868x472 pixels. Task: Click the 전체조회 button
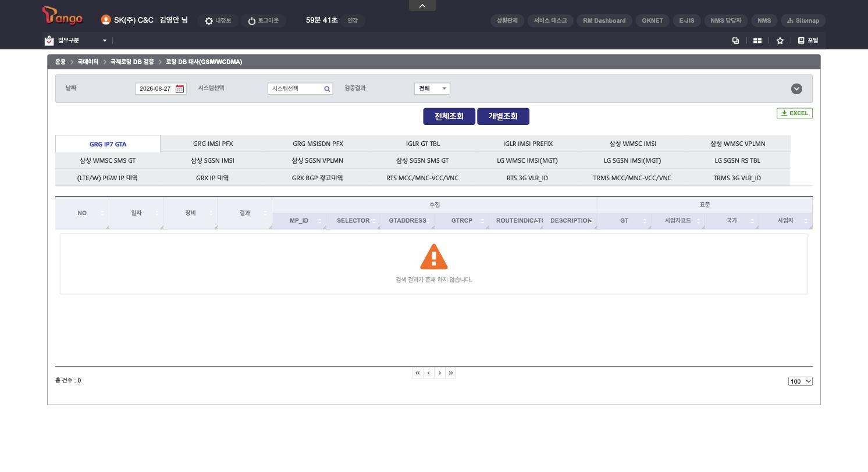pyautogui.click(x=449, y=116)
